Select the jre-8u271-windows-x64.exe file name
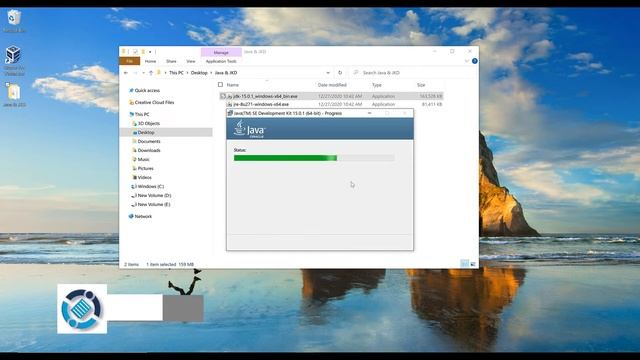640x360 pixels. [x=261, y=104]
